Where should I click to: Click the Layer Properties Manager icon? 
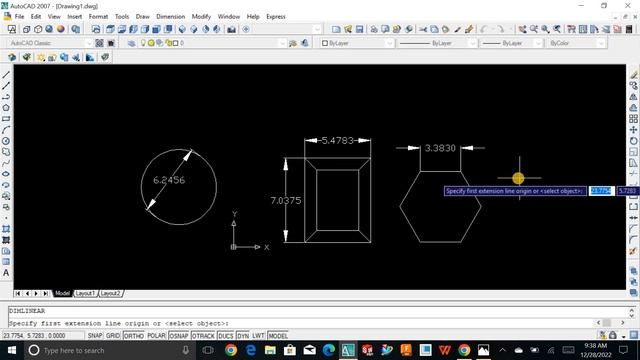point(131,43)
